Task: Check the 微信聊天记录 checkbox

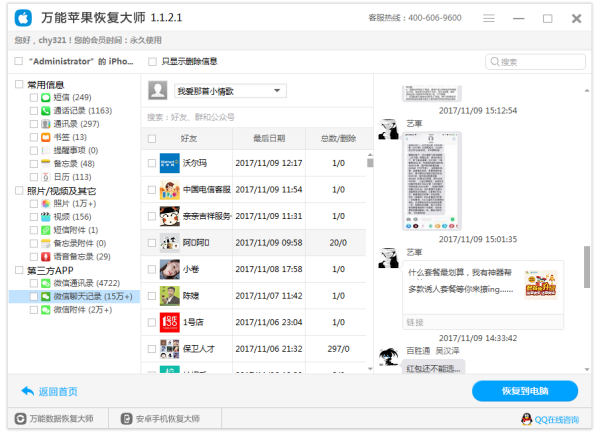Action: [x=34, y=297]
